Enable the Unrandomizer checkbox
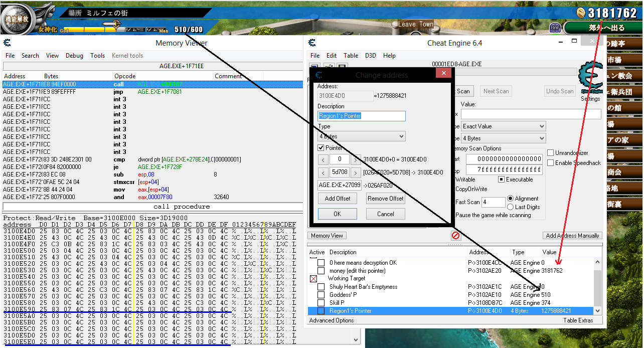The width and height of the screenshot is (644, 348). click(551, 153)
